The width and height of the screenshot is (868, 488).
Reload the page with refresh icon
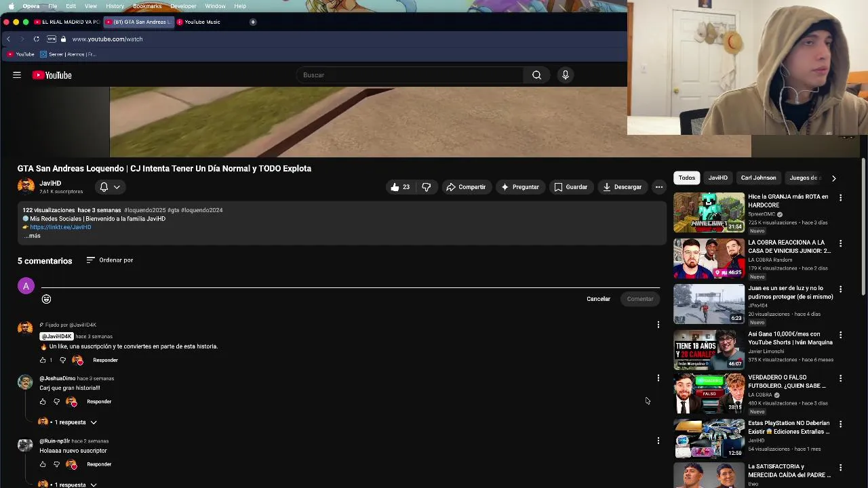click(x=36, y=39)
